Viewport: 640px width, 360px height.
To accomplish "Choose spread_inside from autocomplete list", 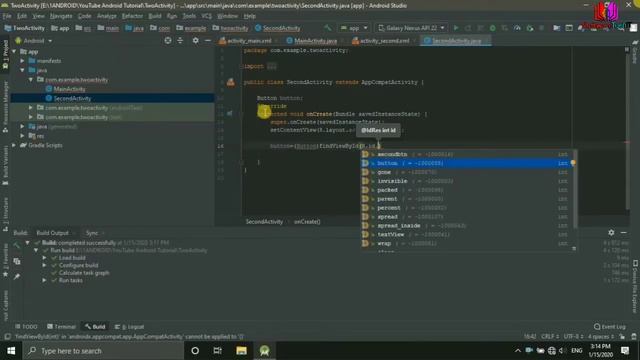I will (467, 226).
